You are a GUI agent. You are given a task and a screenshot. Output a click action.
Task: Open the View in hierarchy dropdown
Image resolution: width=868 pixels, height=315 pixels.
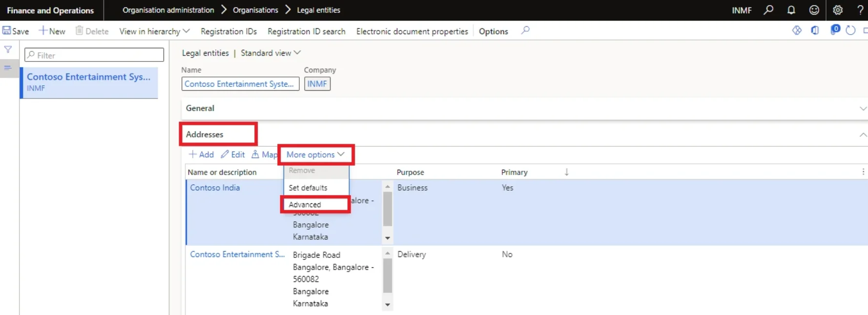click(154, 31)
